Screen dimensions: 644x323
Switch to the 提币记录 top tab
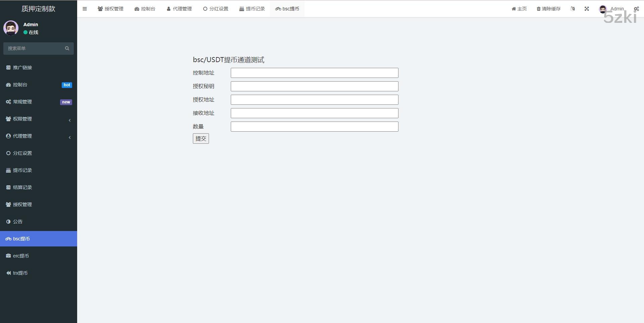click(x=252, y=9)
